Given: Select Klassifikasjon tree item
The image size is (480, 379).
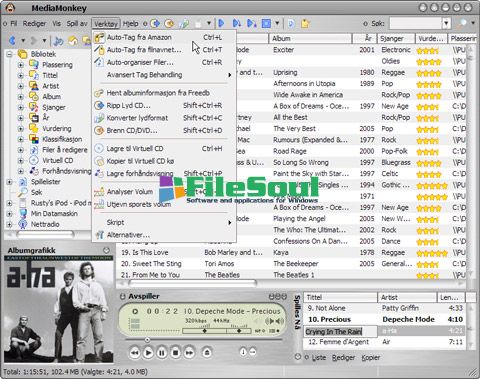Looking at the screenshot, I should (x=62, y=139).
